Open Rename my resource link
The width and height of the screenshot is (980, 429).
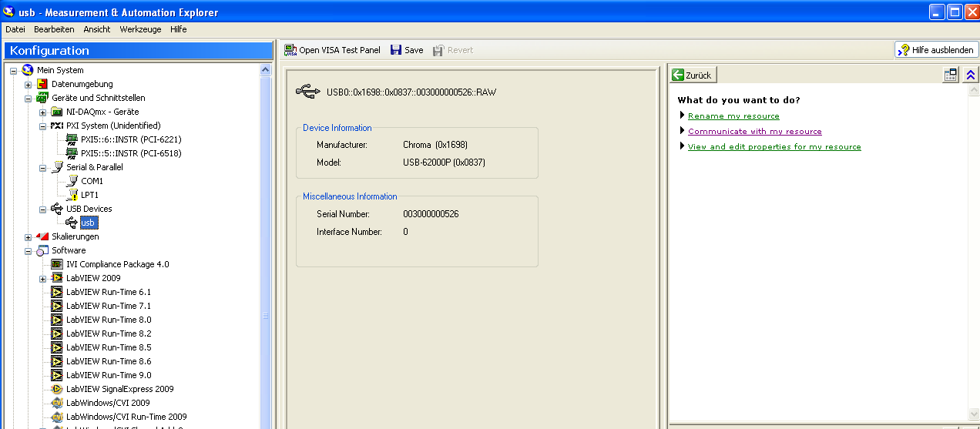[733, 116]
